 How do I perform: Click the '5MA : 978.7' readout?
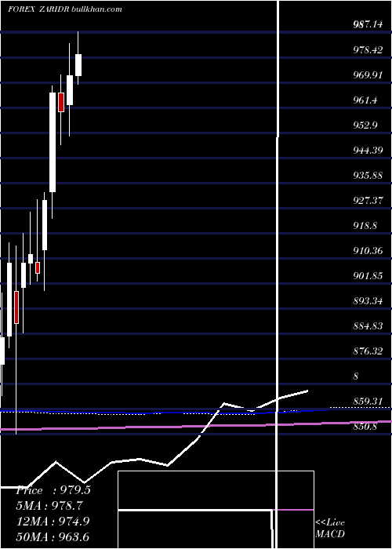[51, 506]
